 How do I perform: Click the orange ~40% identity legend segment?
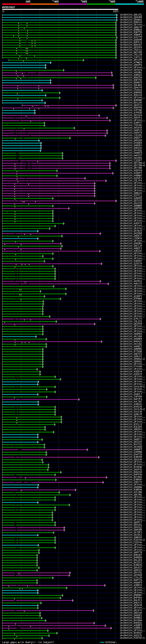coord(45,4)
